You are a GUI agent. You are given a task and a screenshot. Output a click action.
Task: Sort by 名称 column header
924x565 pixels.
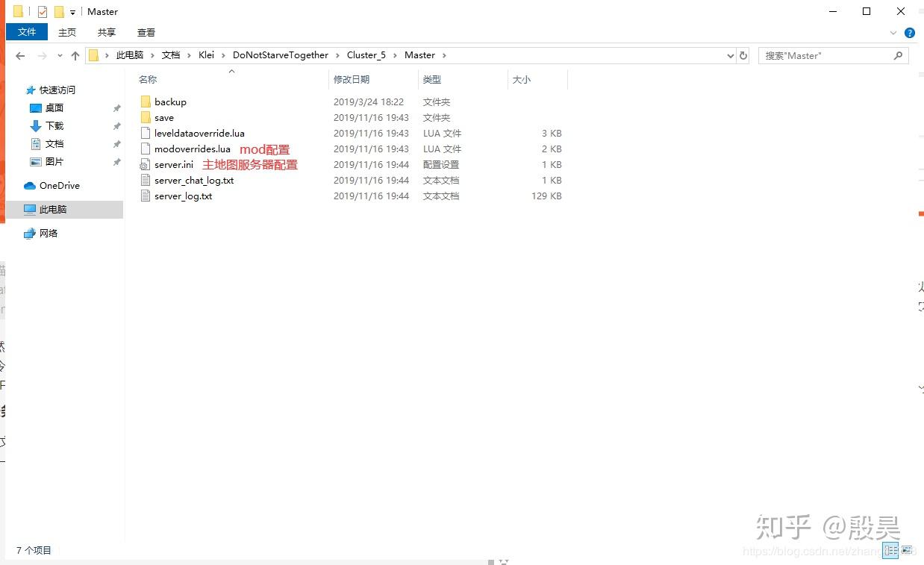(x=148, y=79)
